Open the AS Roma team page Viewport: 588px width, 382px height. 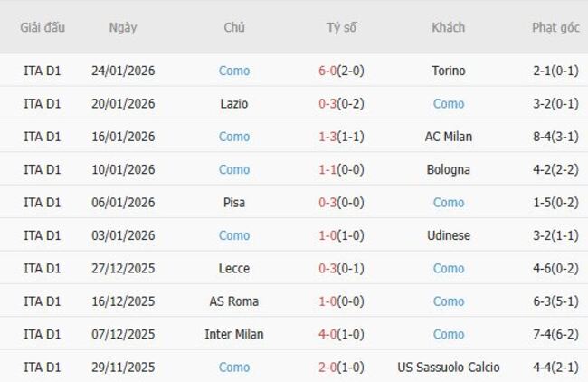coord(234,301)
